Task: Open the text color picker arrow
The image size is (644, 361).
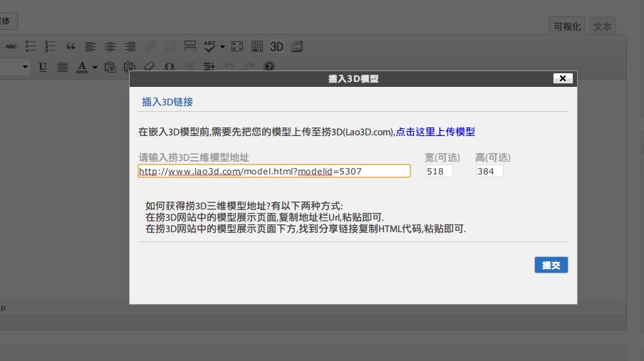Action: [x=95, y=68]
